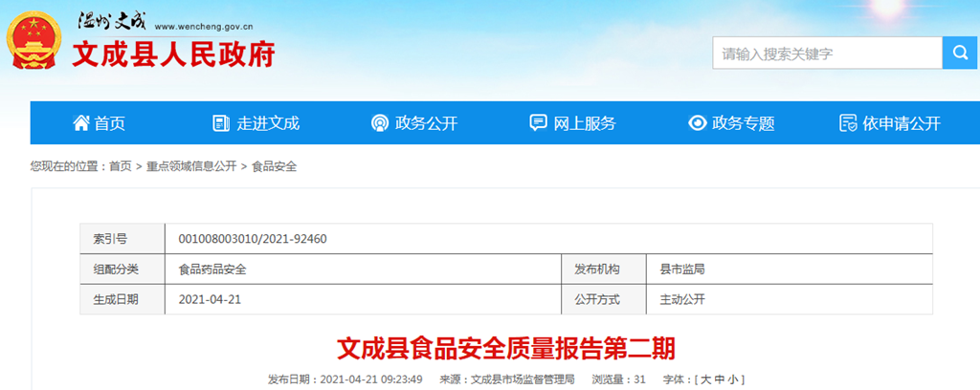980x390 pixels.
Task: Click the document icon beside 走进文成
Action: click(x=221, y=123)
